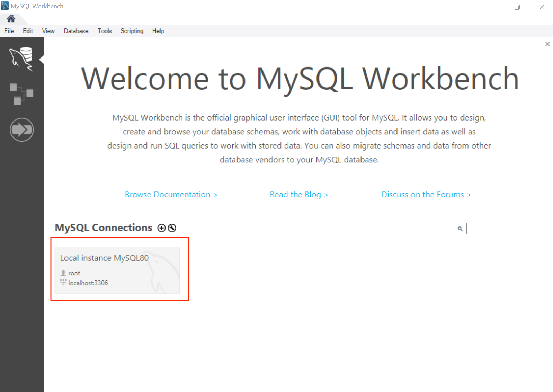Viewport: 553px width, 392px height.
Task: Close the welcome message panel
Action: click(x=547, y=44)
